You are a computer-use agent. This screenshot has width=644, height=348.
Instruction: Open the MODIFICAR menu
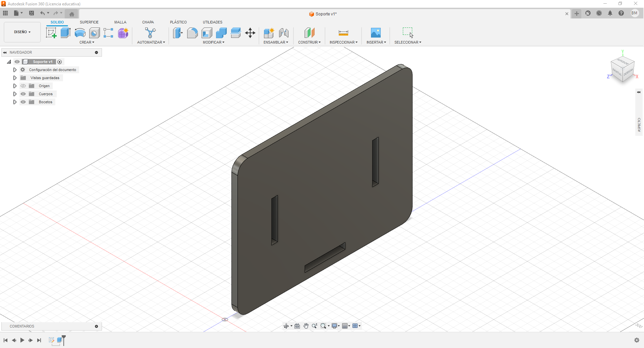pyautogui.click(x=213, y=42)
